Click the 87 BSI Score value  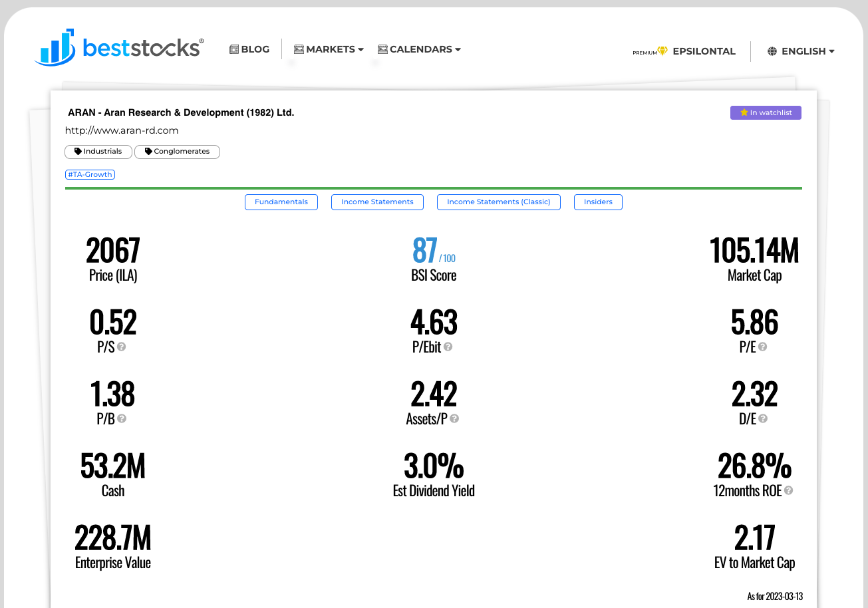click(x=425, y=251)
